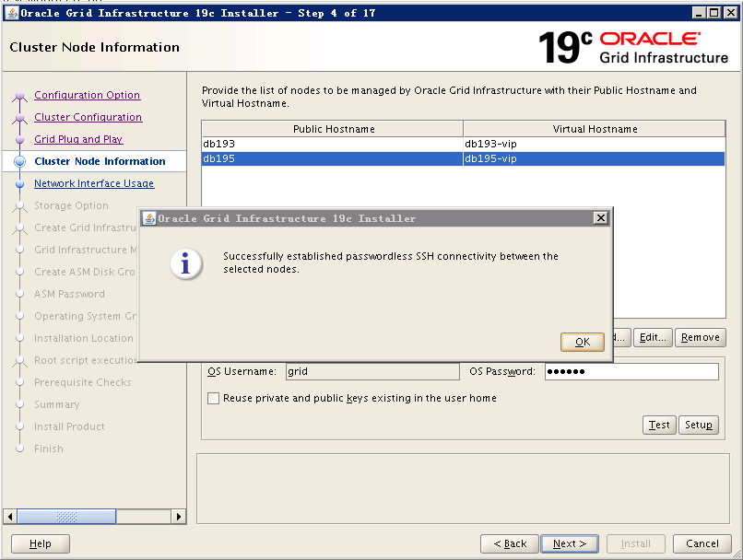Viewport: 743px width, 560px height.
Task: Click the Summary step marker icon
Action: pos(20,404)
